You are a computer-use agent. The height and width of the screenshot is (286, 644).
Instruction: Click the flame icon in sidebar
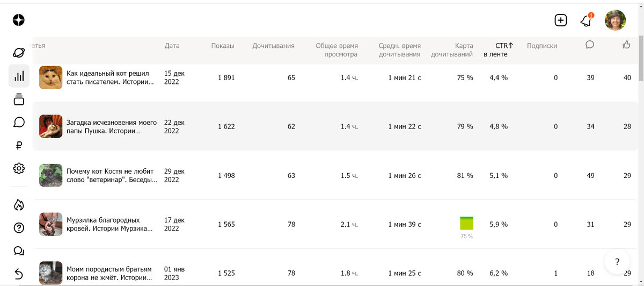tap(19, 205)
